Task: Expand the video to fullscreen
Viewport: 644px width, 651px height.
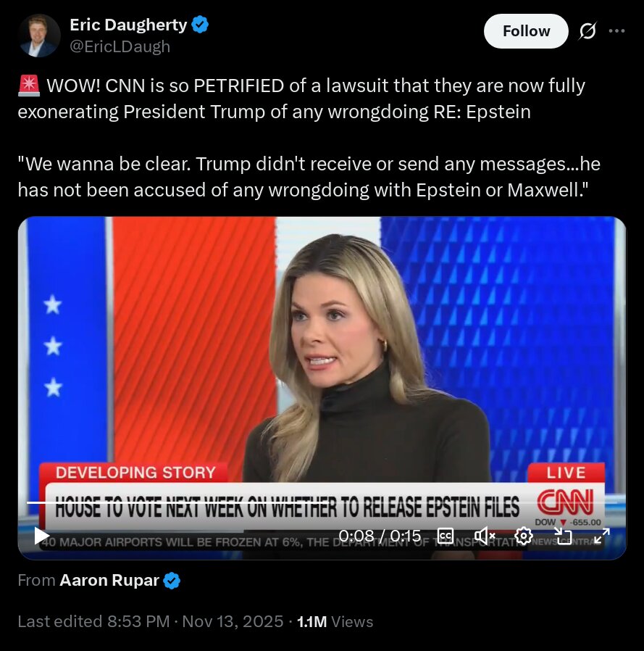Action: [x=602, y=536]
